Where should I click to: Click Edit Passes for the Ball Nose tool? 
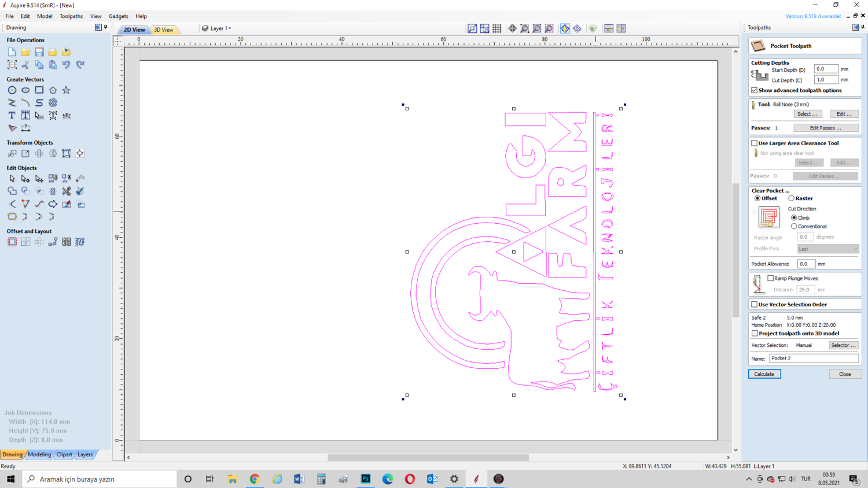pos(826,128)
